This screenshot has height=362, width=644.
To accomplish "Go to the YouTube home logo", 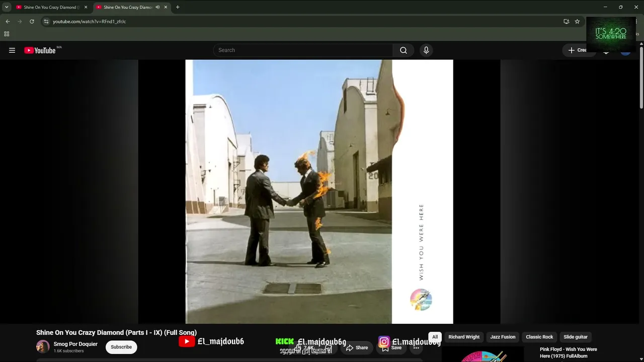I will click(40, 50).
